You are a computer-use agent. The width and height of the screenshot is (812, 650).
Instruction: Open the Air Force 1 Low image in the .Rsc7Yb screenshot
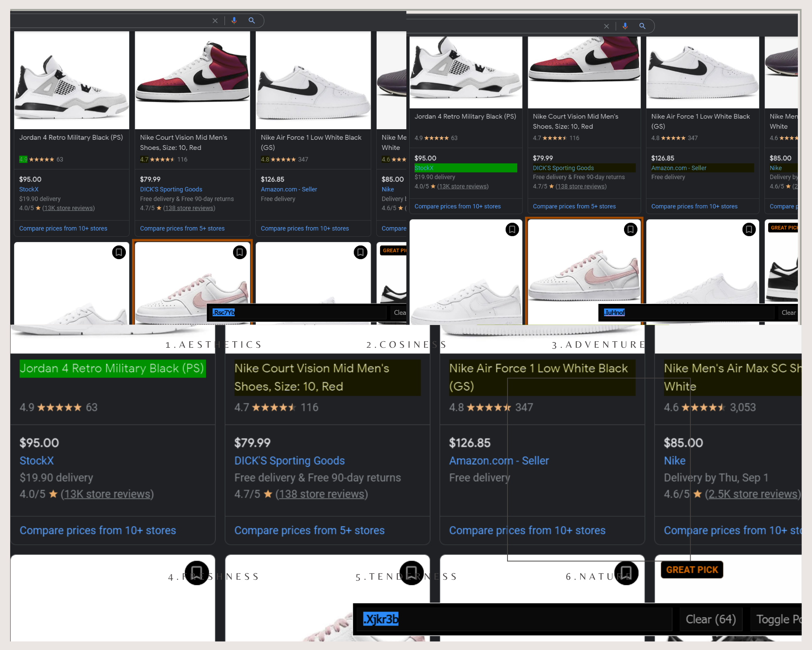point(313,80)
